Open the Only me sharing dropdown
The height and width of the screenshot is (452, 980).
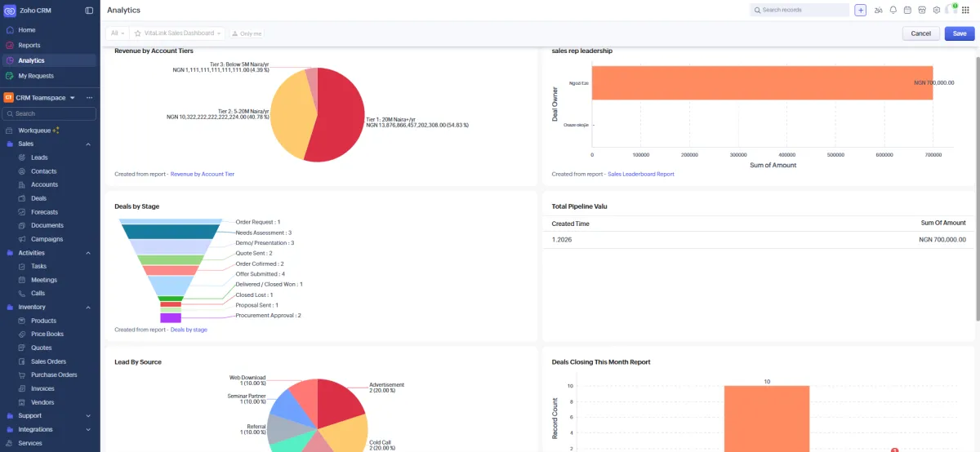(247, 33)
